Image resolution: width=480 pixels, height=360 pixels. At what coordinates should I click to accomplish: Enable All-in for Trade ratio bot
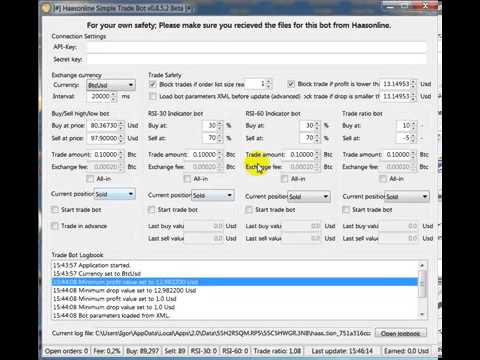click(x=383, y=179)
